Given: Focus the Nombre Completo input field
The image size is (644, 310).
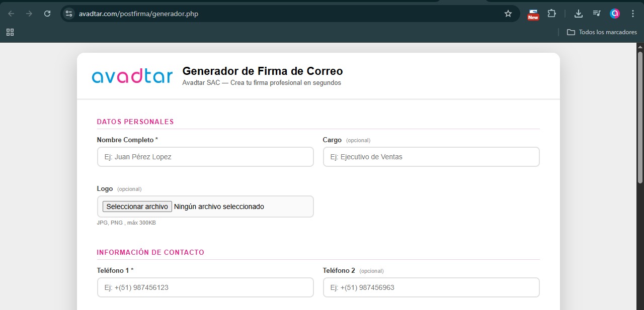Looking at the screenshot, I should [x=205, y=157].
